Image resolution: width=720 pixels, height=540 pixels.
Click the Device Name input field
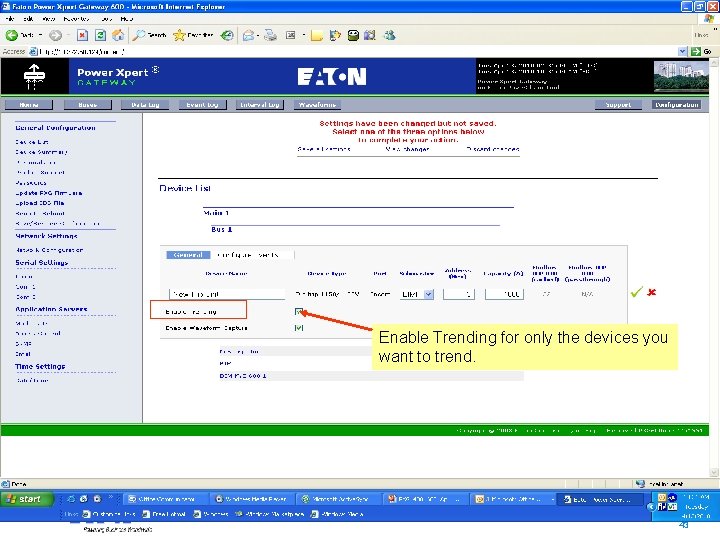[227, 294]
